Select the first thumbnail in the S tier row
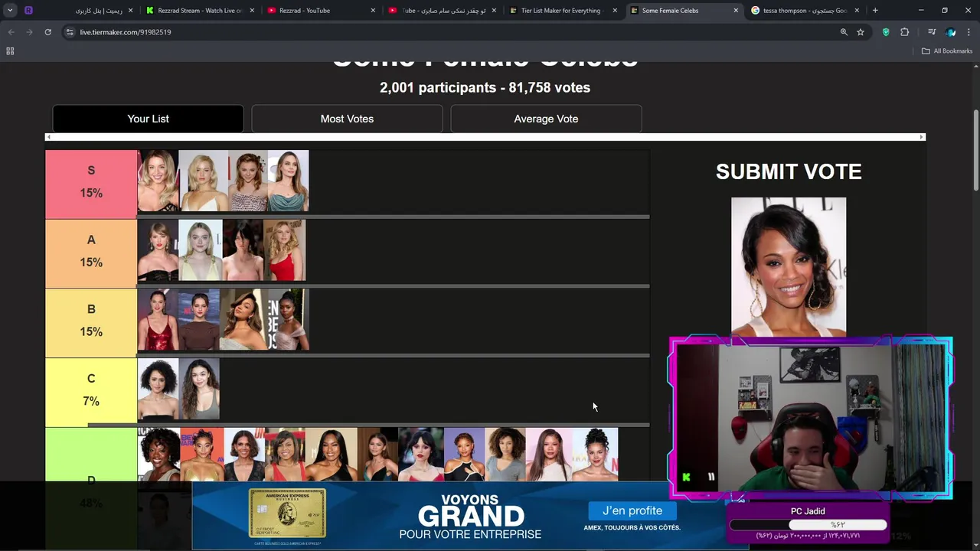The image size is (980, 551). [158, 181]
